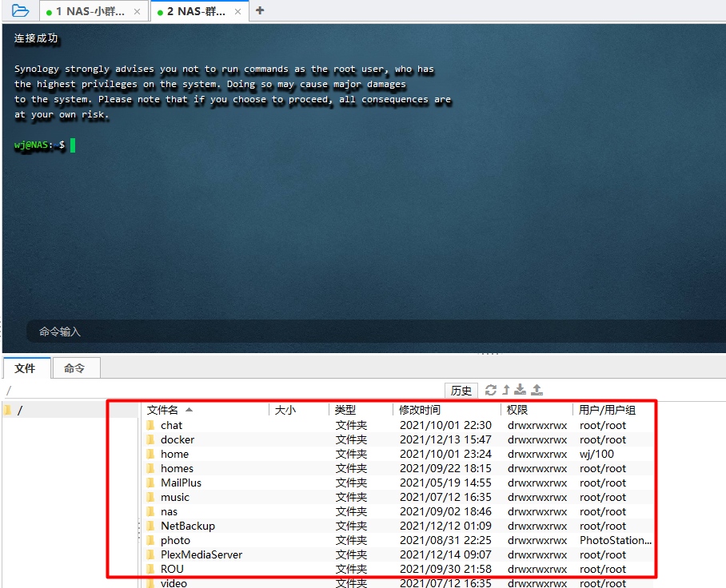Click the current path / field
726x588 pixels.
tap(222, 391)
